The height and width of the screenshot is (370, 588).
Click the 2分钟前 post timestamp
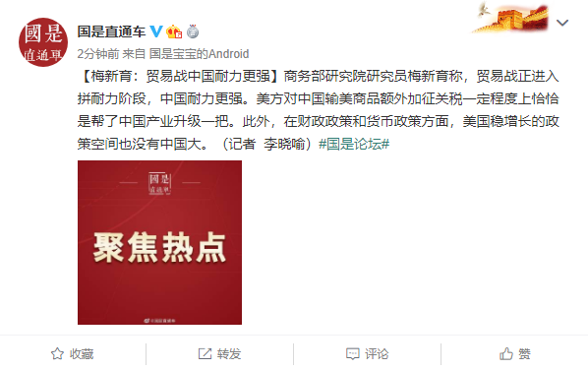(x=98, y=54)
